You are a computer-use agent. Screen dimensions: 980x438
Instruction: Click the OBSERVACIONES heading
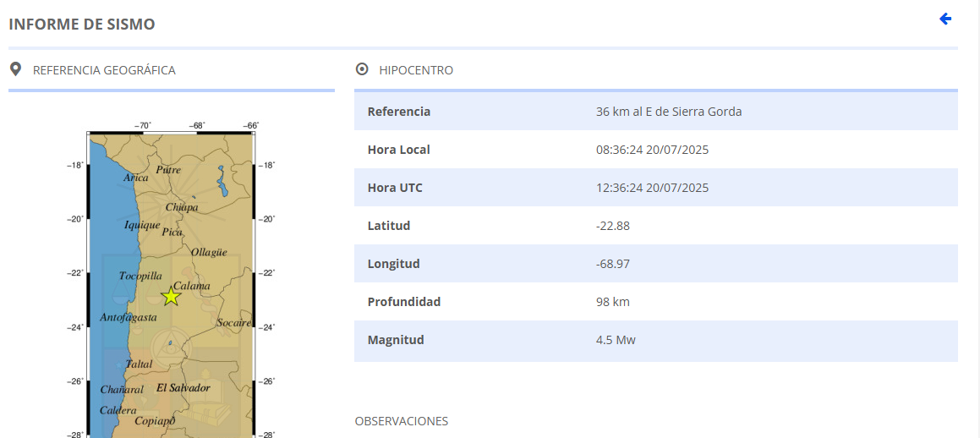402,421
